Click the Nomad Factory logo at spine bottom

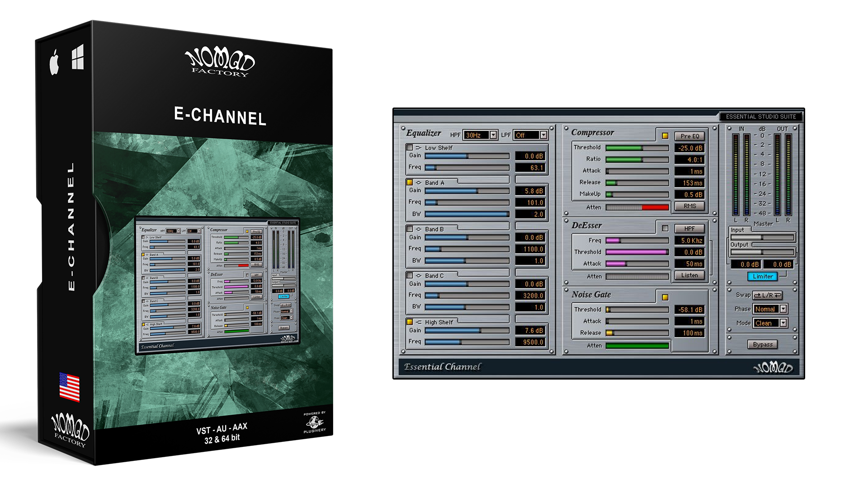[70, 430]
